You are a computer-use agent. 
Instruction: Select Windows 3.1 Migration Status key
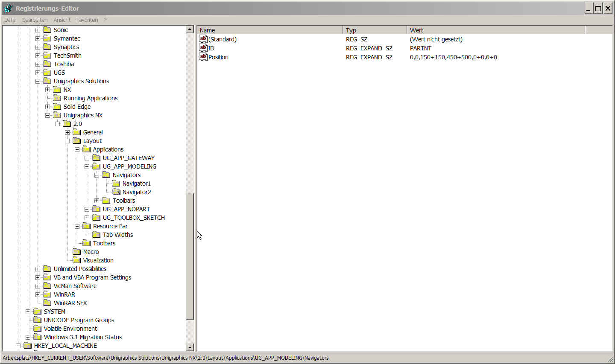[83, 337]
